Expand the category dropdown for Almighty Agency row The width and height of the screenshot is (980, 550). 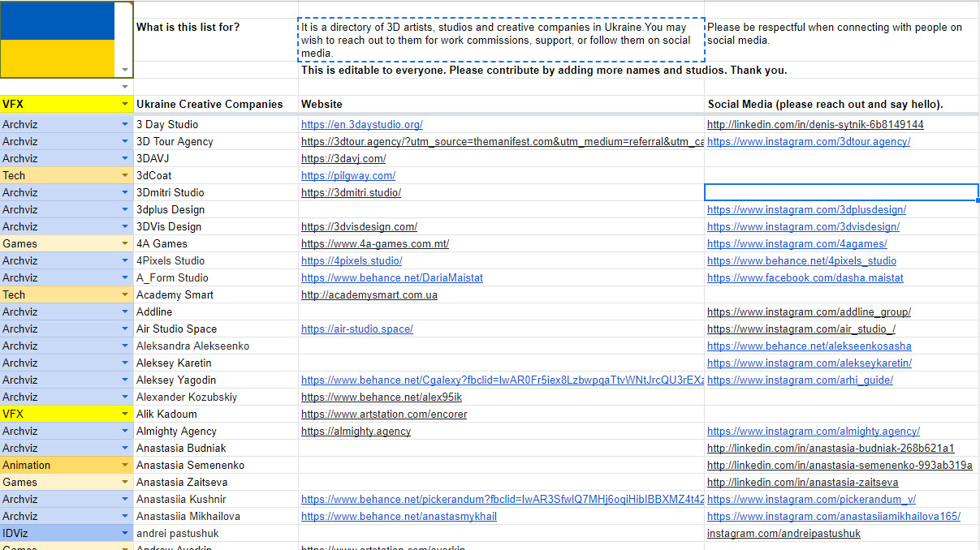pyautogui.click(x=125, y=431)
